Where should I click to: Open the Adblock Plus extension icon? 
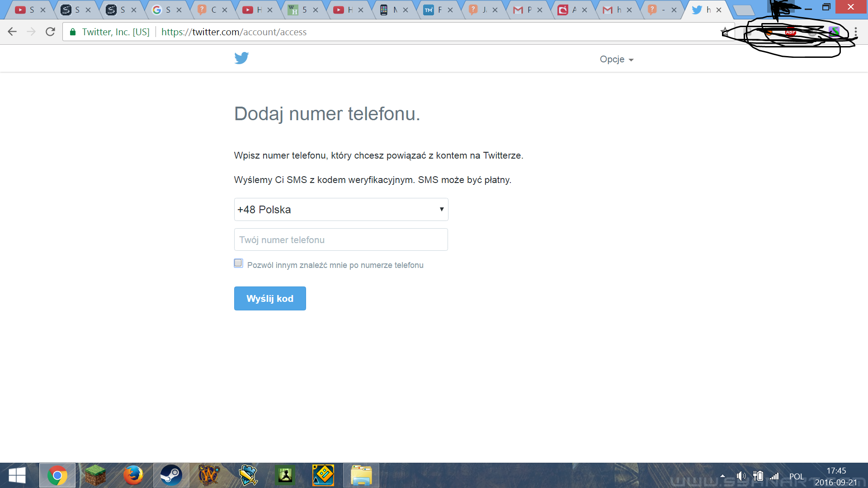click(x=790, y=32)
